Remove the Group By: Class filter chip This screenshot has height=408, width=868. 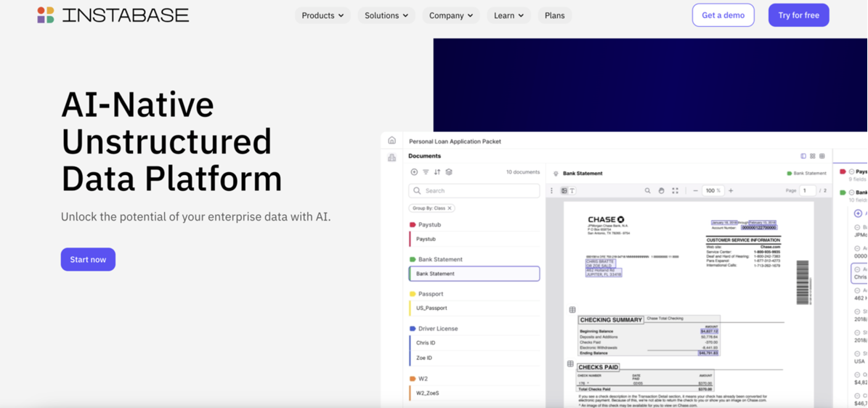click(x=450, y=208)
